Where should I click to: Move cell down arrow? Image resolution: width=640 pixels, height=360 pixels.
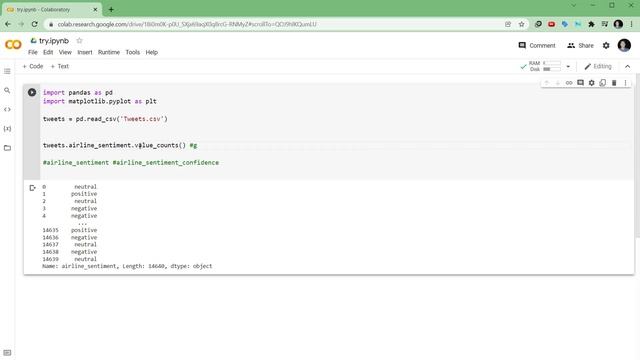click(558, 83)
